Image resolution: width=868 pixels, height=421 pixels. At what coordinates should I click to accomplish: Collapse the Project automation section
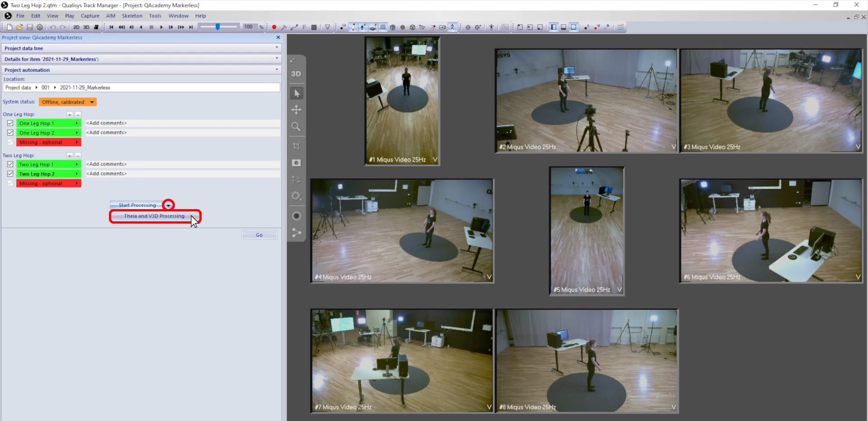(x=277, y=70)
